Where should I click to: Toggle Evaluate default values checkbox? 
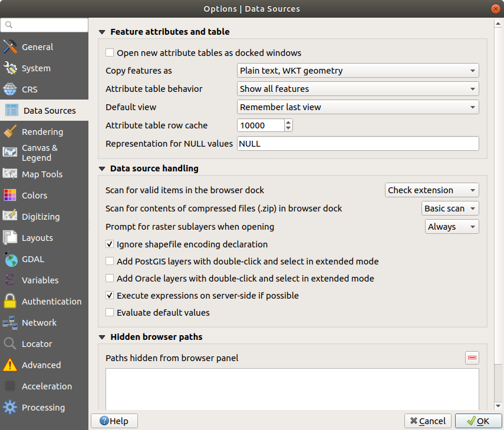(x=110, y=313)
